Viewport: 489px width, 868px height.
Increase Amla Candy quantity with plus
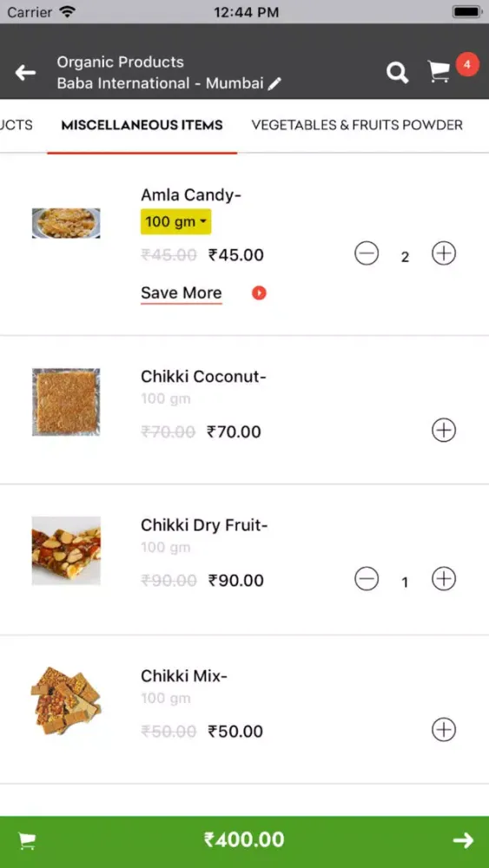444,253
